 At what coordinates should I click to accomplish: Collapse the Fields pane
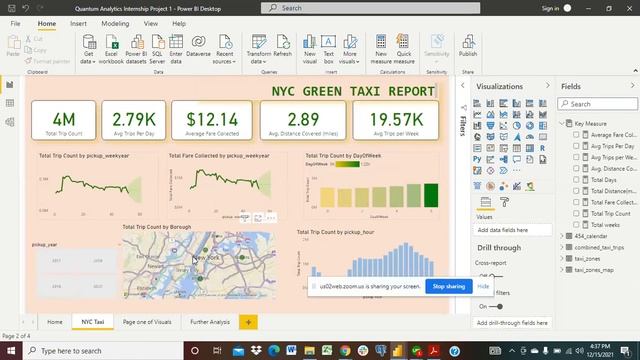pos(633,86)
